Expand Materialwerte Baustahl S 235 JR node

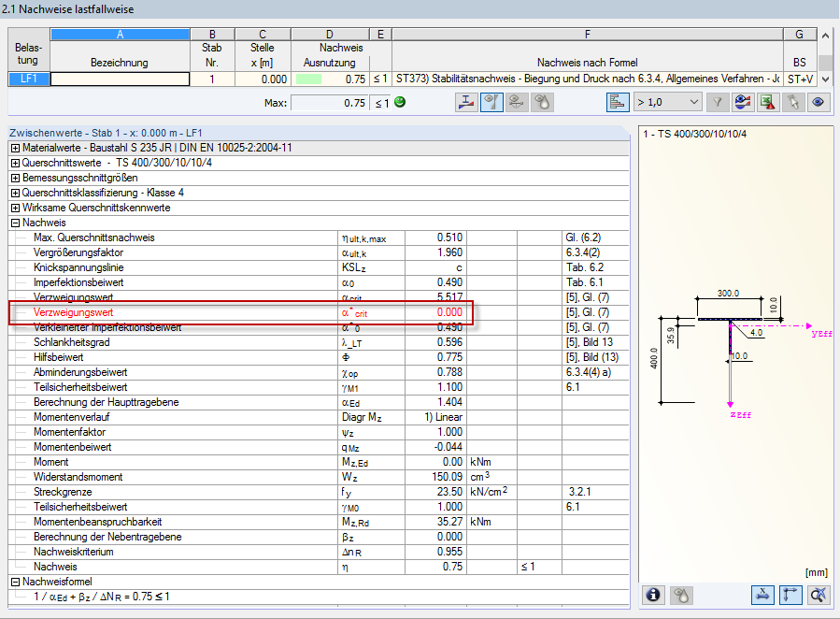click(16, 148)
